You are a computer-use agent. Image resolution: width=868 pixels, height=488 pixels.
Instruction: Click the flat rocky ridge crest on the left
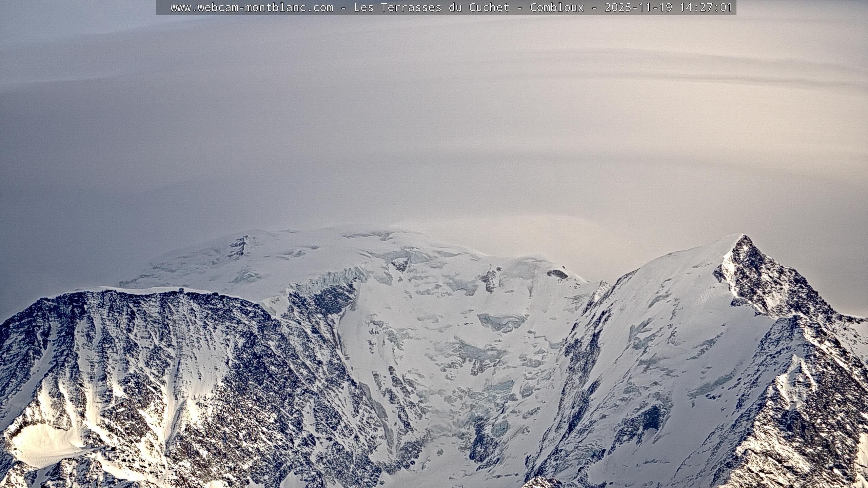[x=136, y=295]
